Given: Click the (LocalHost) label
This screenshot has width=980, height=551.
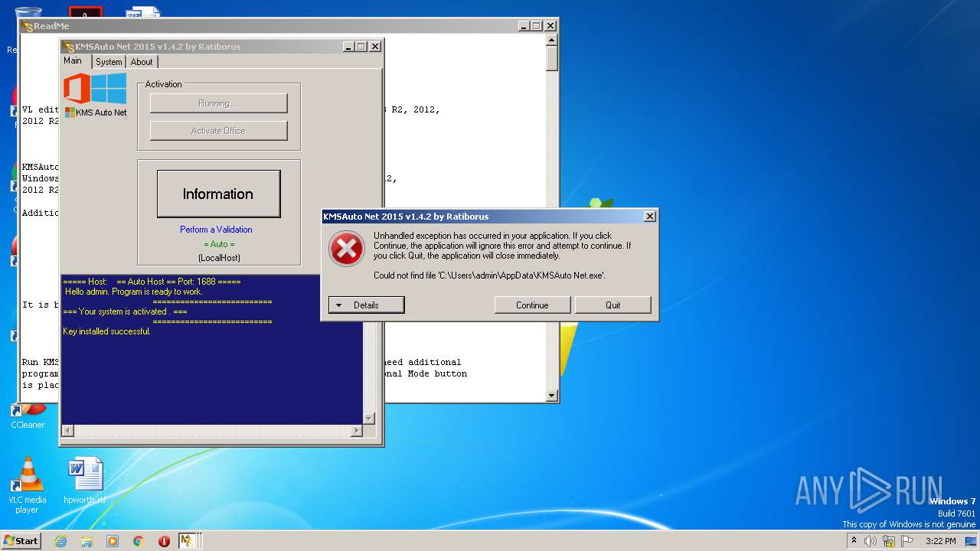Looking at the screenshot, I should click(219, 258).
